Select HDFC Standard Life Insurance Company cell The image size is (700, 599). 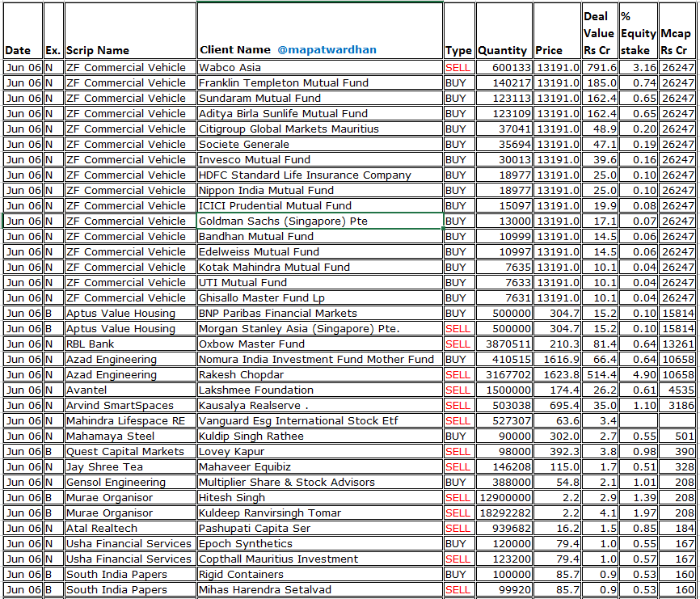tap(319, 175)
